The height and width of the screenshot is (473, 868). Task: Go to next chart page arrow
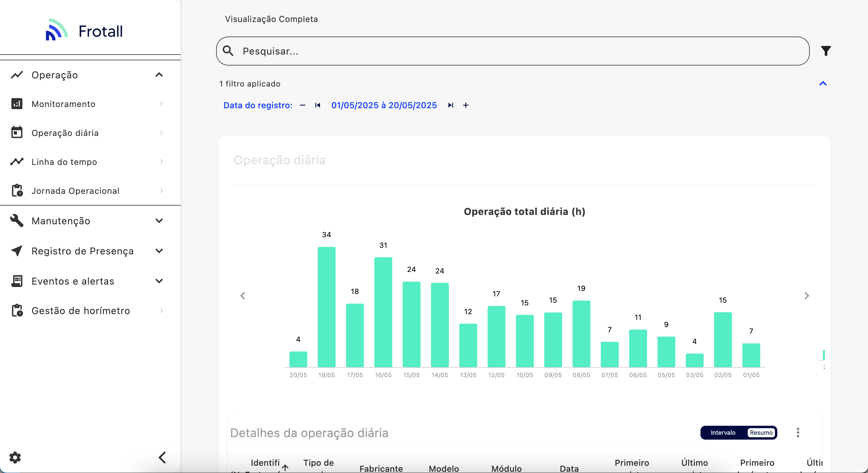(807, 296)
